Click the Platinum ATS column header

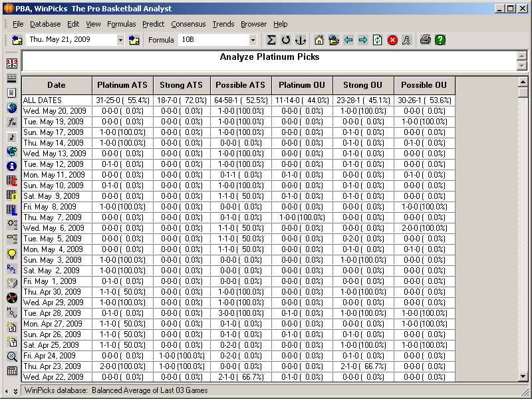point(122,85)
